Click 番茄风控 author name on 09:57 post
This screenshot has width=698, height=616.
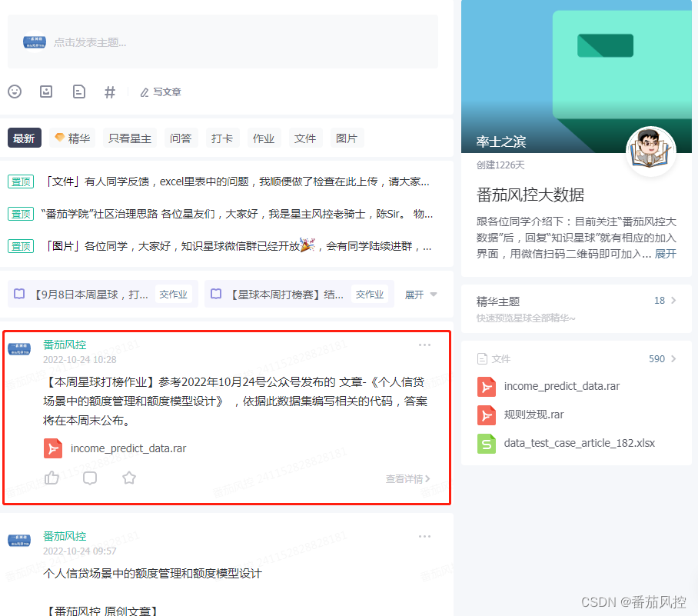(65, 536)
